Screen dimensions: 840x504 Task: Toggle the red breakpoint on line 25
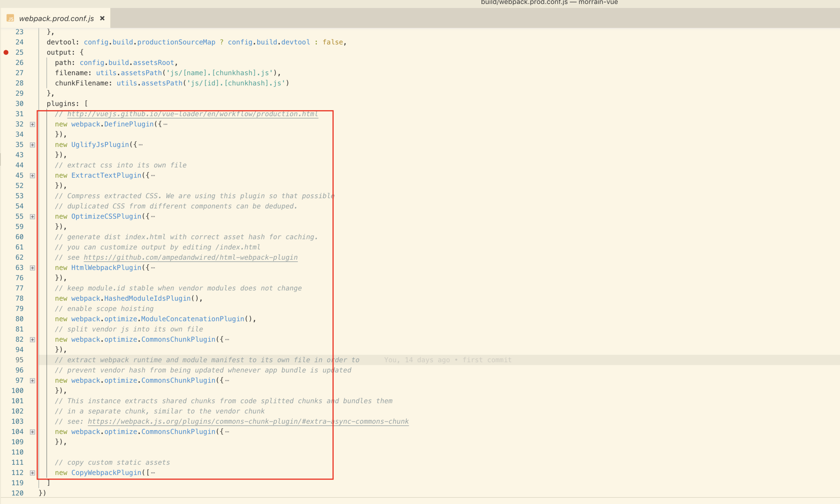[6, 52]
